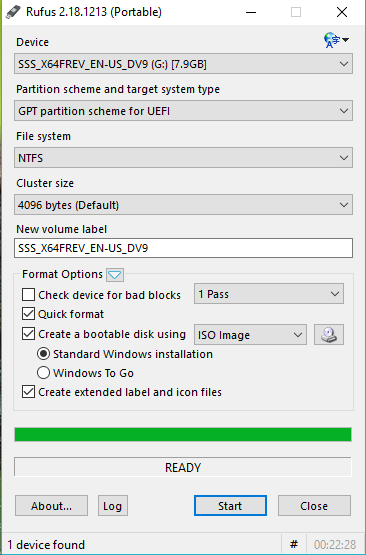This screenshot has width=366, height=555.
Task: Click the # hash button in status bar
Action: click(294, 544)
